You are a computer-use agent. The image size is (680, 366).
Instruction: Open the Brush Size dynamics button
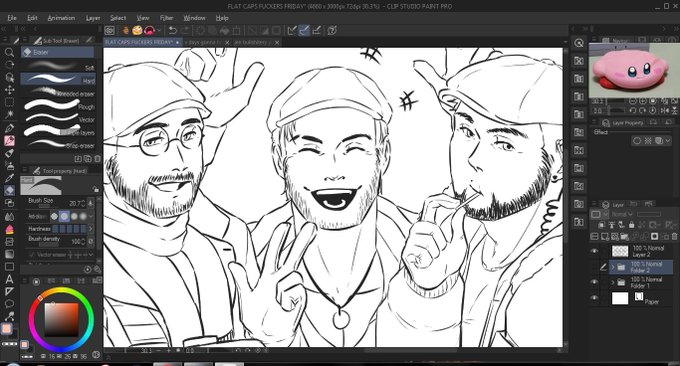[90, 203]
